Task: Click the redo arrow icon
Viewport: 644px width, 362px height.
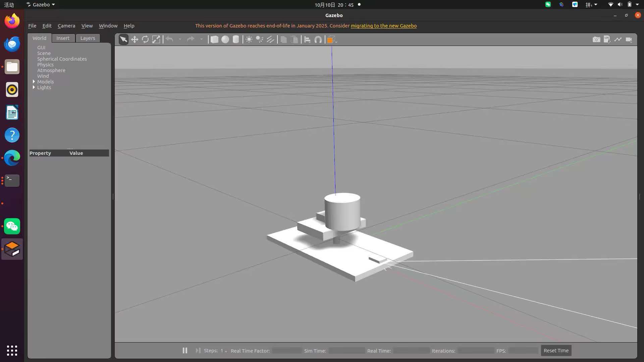Action: 191,40
